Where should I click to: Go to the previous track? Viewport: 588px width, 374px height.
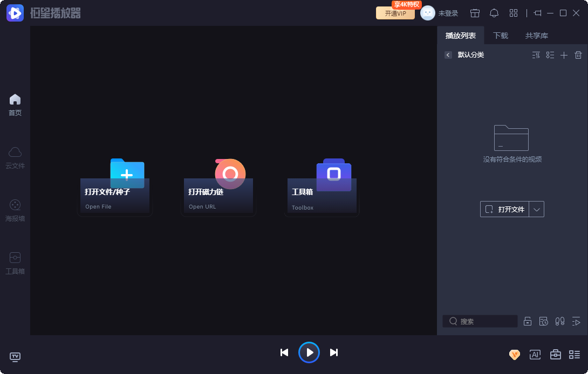point(284,352)
